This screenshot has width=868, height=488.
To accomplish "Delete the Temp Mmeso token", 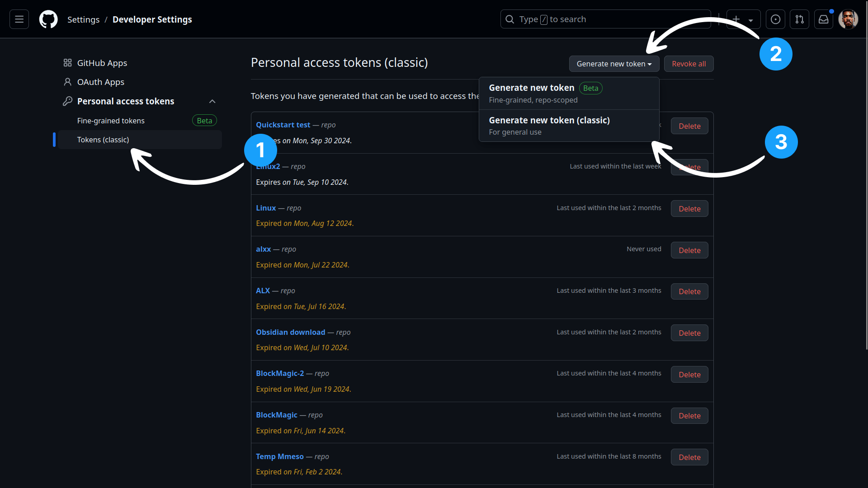I will click(x=689, y=457).
